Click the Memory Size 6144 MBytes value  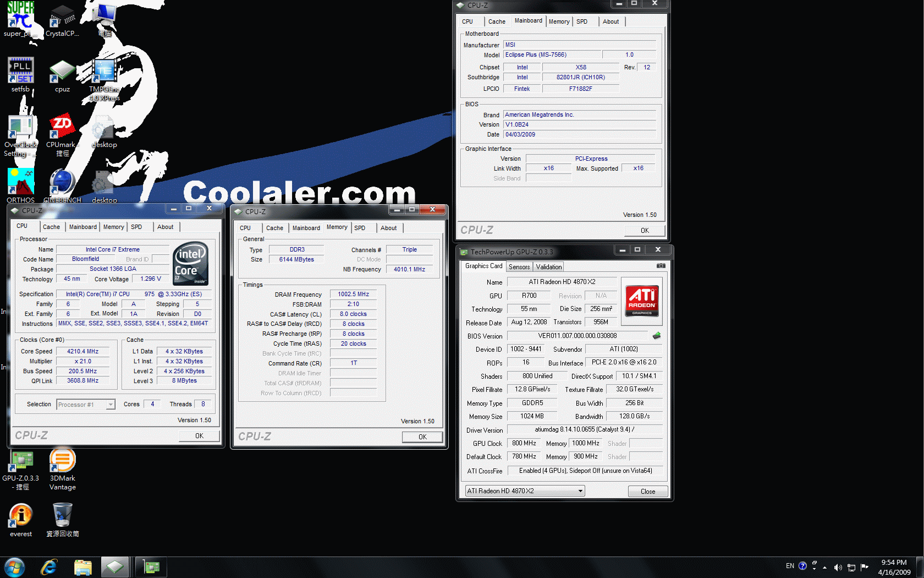click(296, 260)
